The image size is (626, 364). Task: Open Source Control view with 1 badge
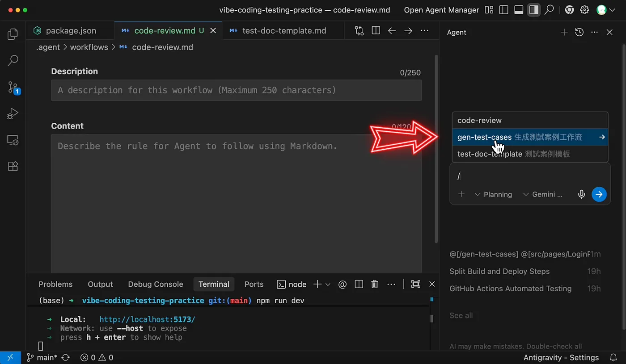(x=13, y=87)
